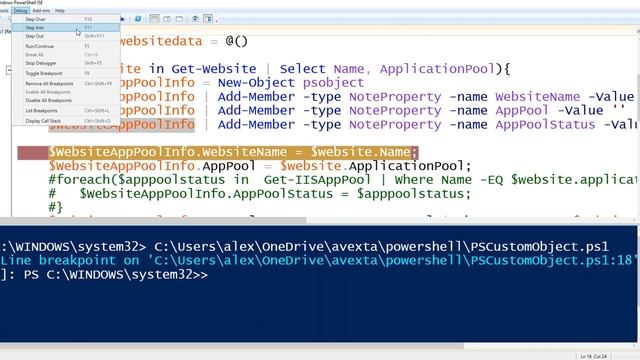Screen dimensions: 640x360
Task: Click the Get-Website cmdlet in foreach line
Action: (x=214, y=69)
